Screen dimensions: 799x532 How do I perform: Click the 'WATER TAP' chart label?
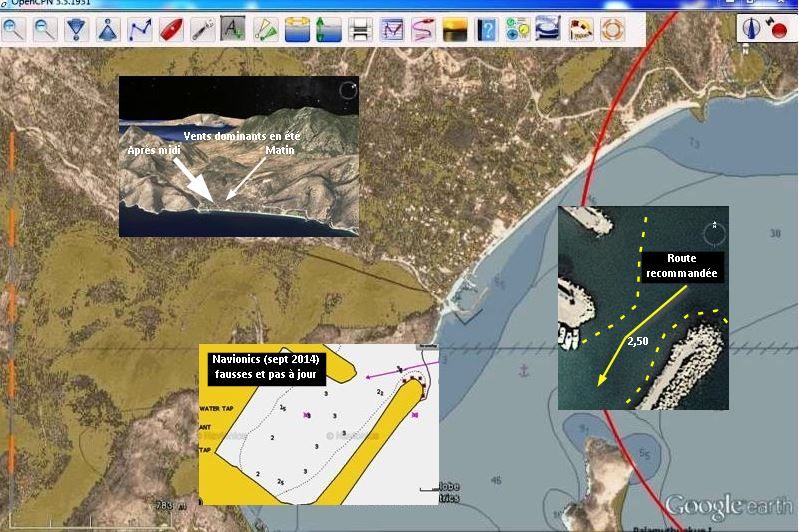217,408
